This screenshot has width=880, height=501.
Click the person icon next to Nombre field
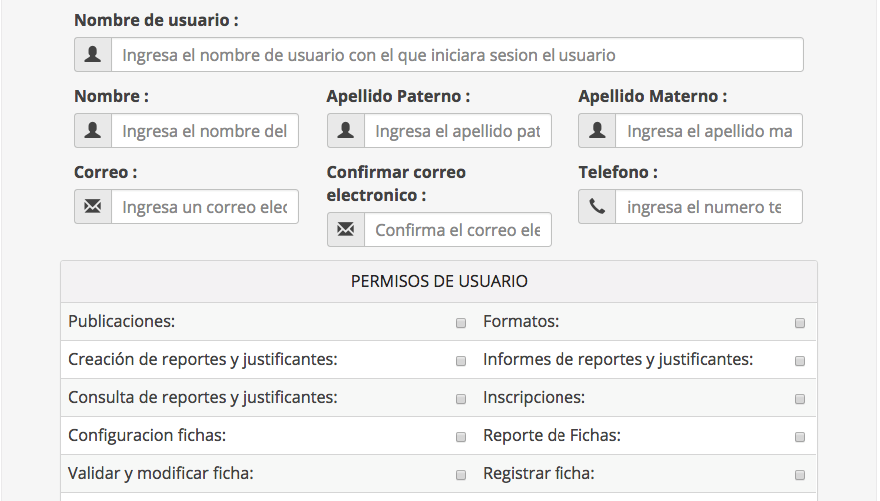coord(93,131)
